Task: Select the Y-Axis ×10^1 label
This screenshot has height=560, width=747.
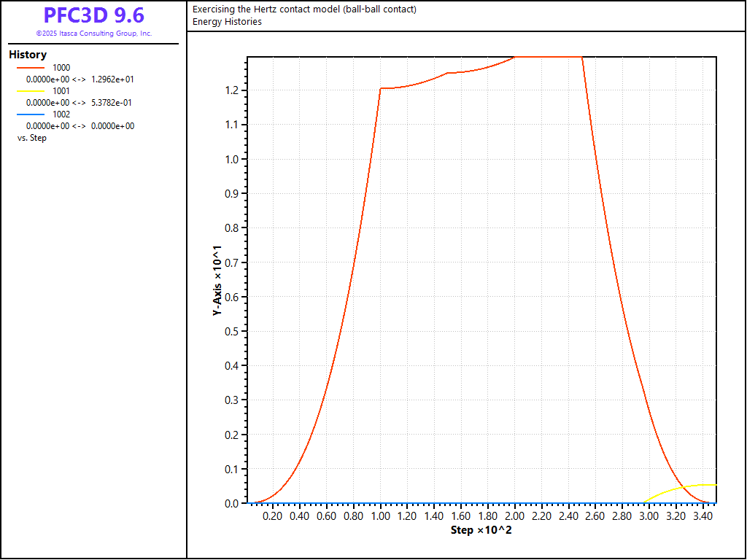Action: pyautogui.click(x=217, y=280)
